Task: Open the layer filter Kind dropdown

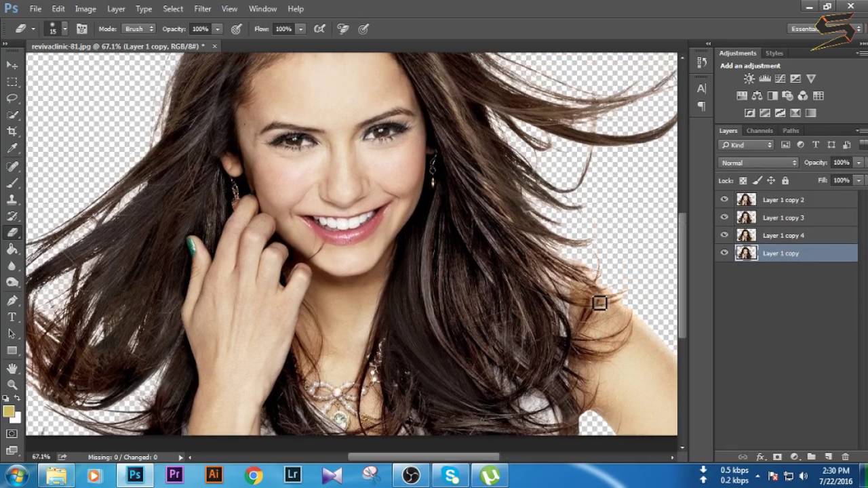Action: coord(746,145)
